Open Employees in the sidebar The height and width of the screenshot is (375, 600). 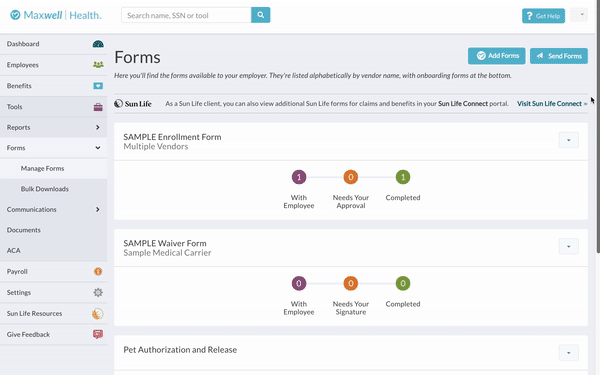53,65
